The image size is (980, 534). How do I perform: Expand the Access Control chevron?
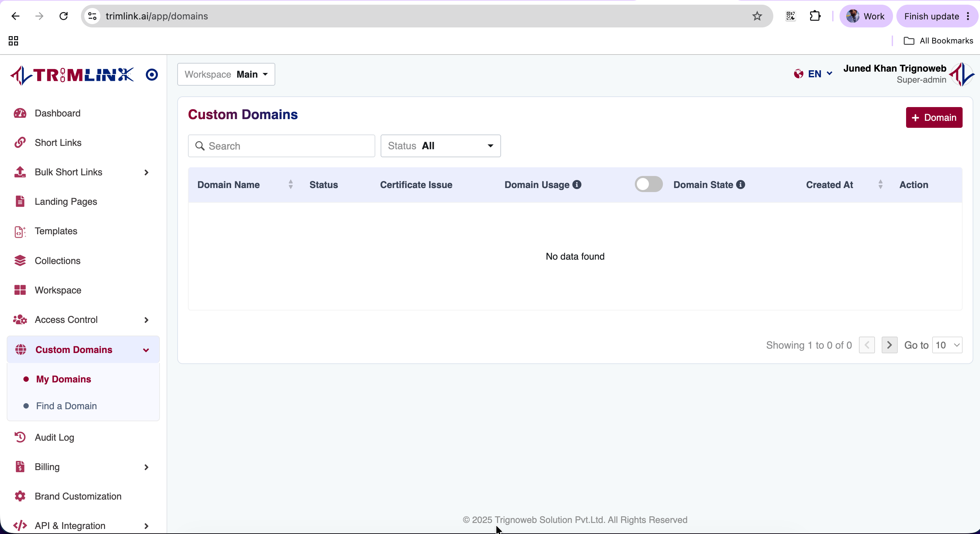pyautogui.click(x=146, y=320)
